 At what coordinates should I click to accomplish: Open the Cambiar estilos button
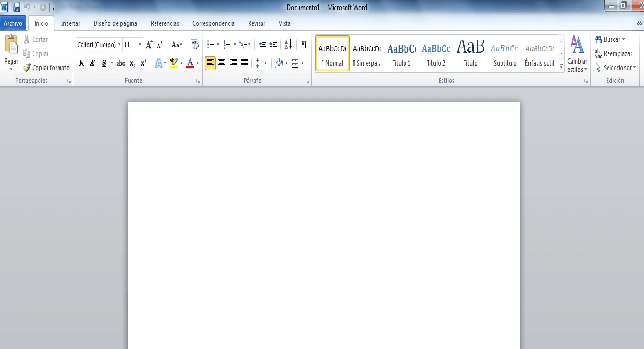pyautogui.click(x=577, y=54)
